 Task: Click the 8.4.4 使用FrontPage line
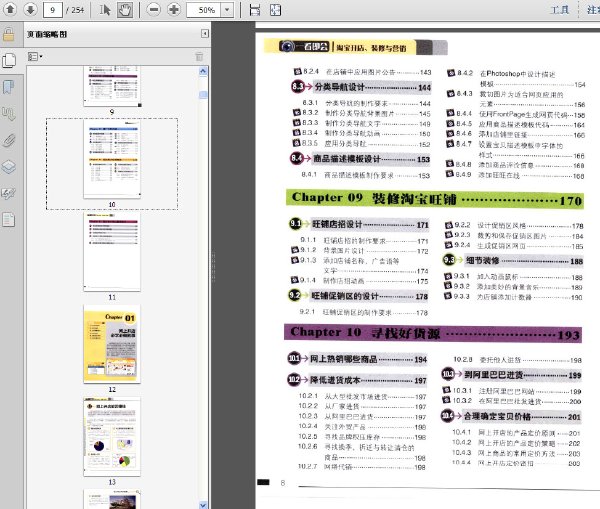tap(515, 114)
